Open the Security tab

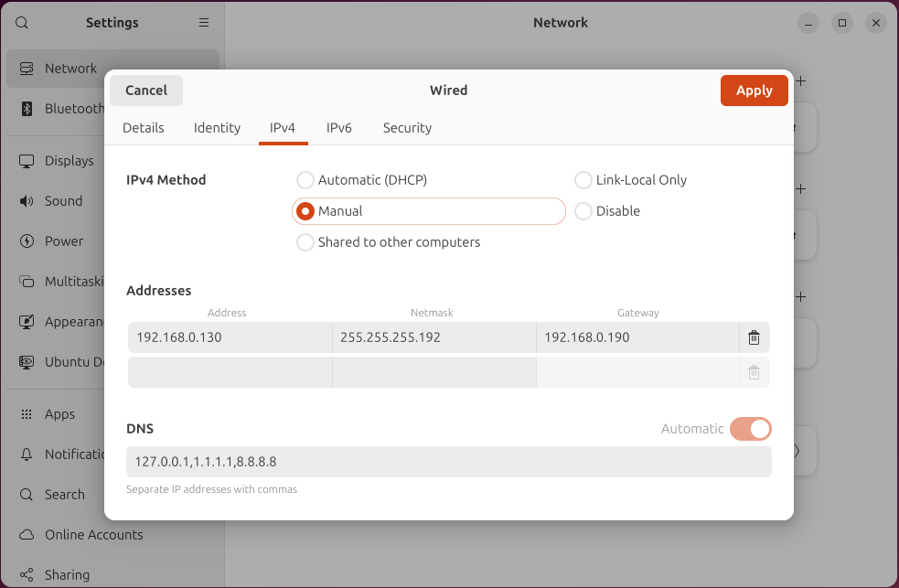click(407, 128)
